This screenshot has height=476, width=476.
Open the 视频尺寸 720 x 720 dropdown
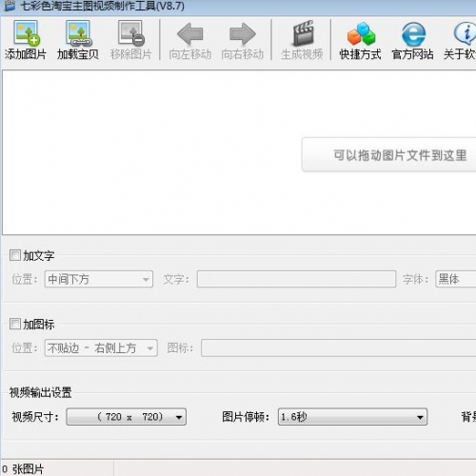[127, 417]
